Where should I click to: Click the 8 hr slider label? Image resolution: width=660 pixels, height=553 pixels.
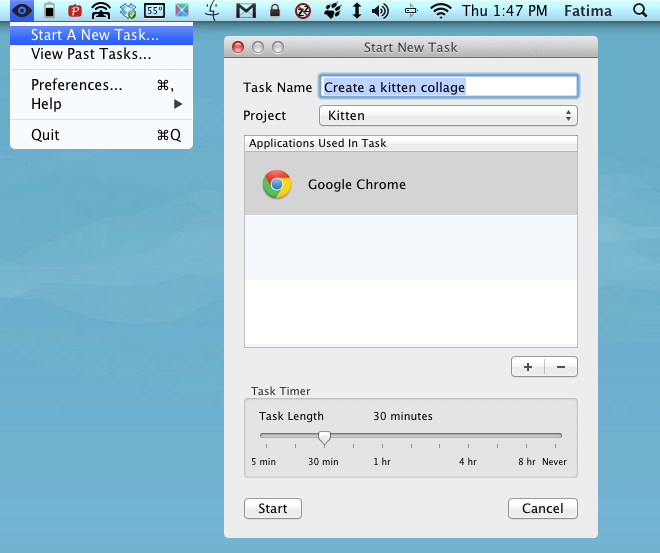pos(527,462)
